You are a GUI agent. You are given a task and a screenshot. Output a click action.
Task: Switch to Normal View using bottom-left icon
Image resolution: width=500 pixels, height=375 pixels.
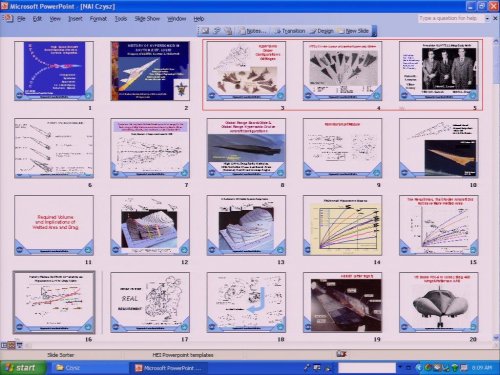click(x=4, y=345)
